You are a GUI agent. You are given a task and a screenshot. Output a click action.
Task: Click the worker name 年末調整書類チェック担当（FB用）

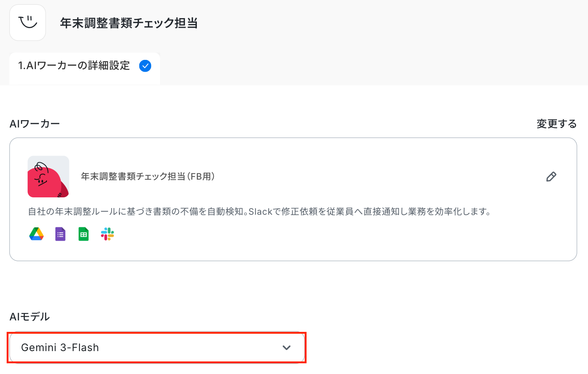[x=148, y=177]
